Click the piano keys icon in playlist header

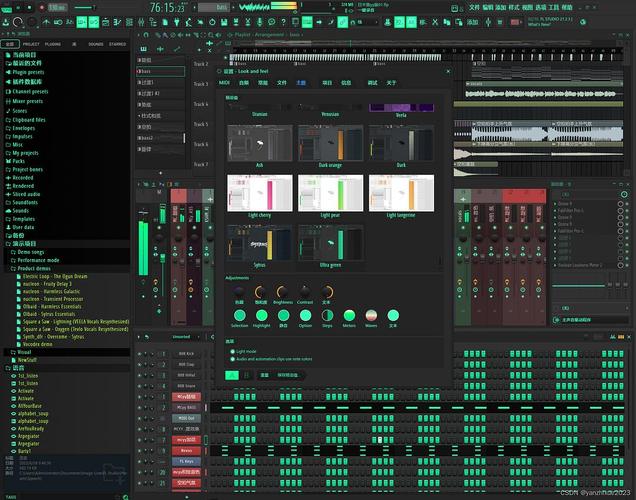[x=144, y=49]
